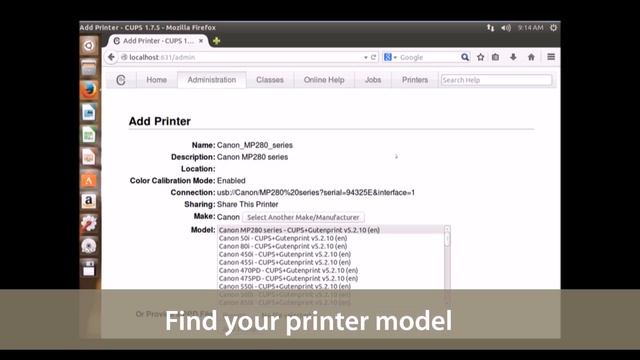Click the CUPS logo icon in navigation bar
Image resolution: width=640 pixels, height=360 pixels.
coord(121,80)
